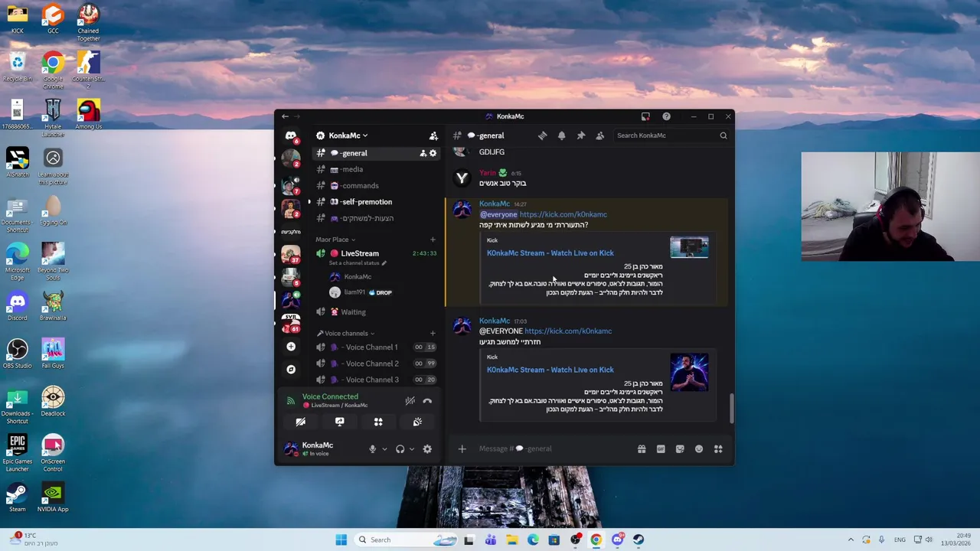Start an Activity from voice panel

tap(378, 422)
